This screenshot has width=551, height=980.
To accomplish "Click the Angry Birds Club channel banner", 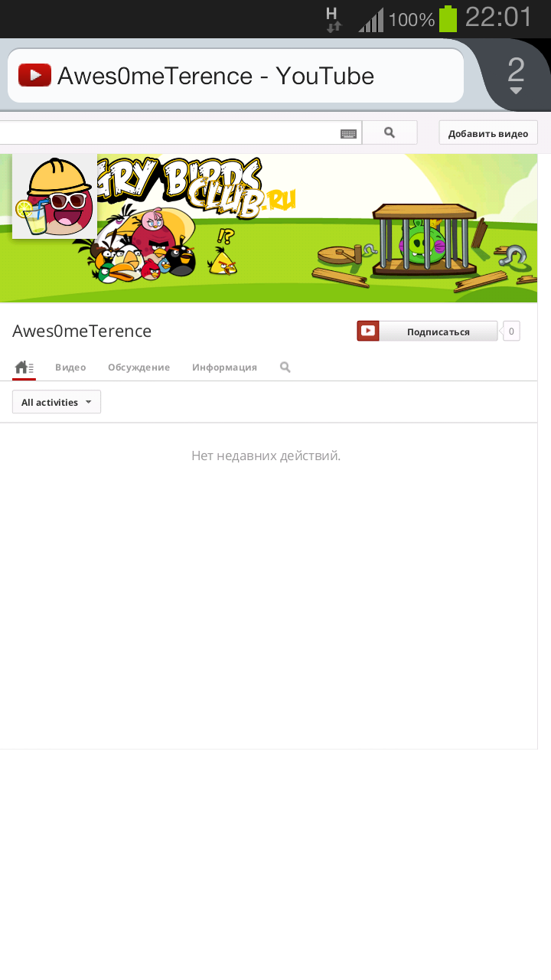I will [269, 228].
